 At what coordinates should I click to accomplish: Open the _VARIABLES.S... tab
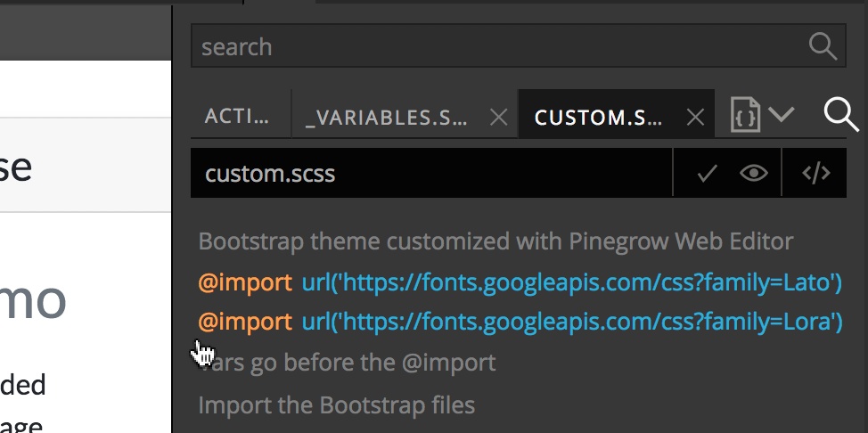click(386, 118)
